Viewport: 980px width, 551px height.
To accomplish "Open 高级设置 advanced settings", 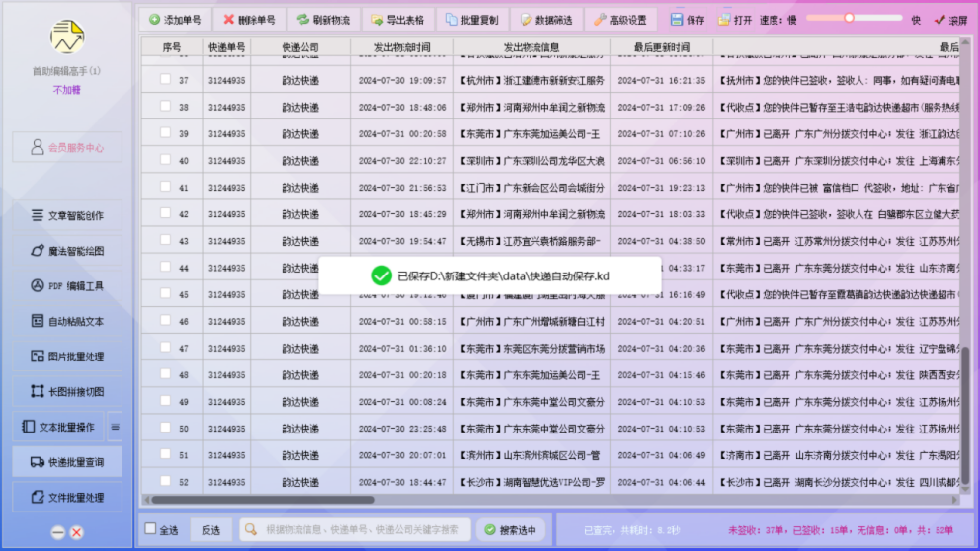I will (x=620, y=20).
